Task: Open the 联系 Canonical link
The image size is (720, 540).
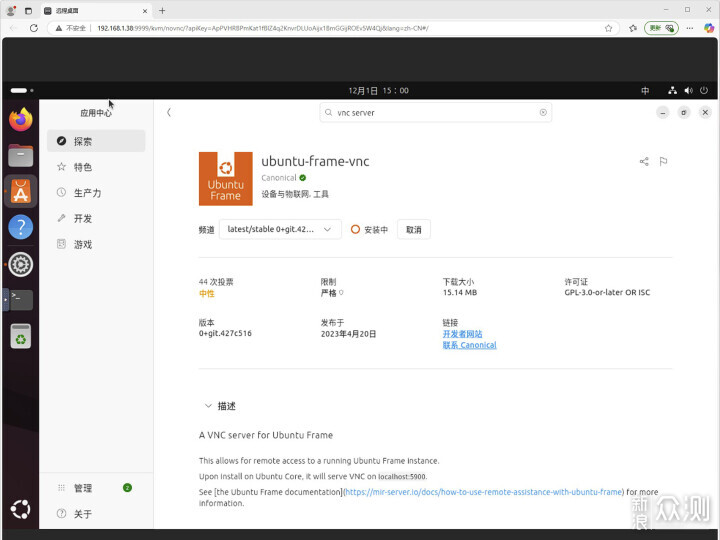Action: coord(469,345)
